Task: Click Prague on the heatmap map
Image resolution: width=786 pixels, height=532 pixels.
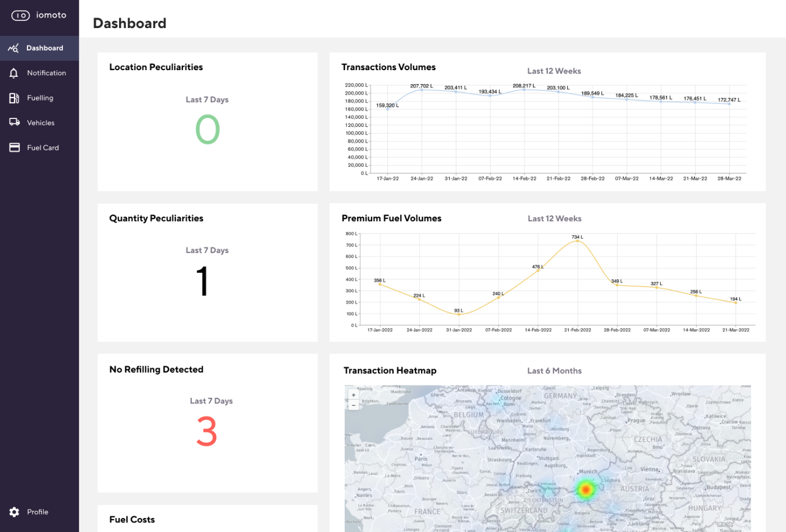Action: [x=636, y=420]
